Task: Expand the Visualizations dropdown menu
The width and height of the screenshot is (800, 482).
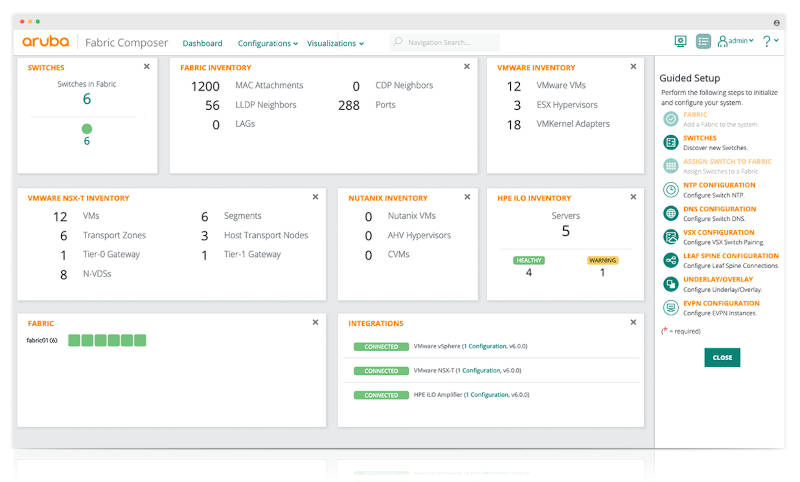Action: click(x=335, y=43)
